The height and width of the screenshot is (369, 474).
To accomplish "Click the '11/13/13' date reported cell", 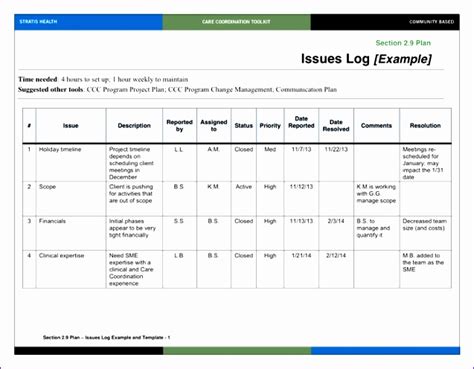I will click(x=301, y=233).
